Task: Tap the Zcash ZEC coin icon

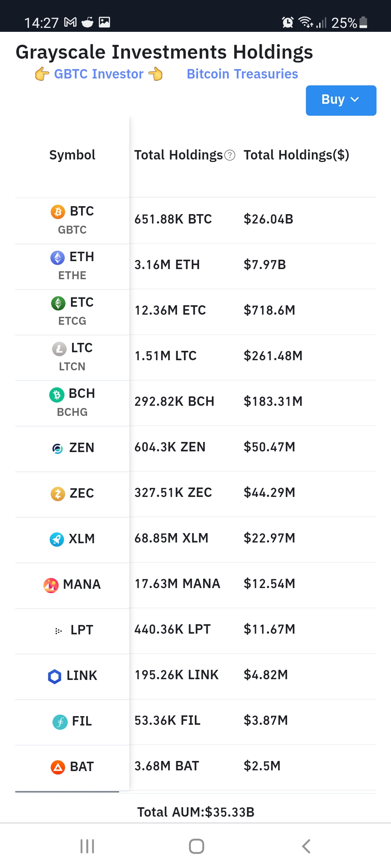Action: [x=58, y=494]
